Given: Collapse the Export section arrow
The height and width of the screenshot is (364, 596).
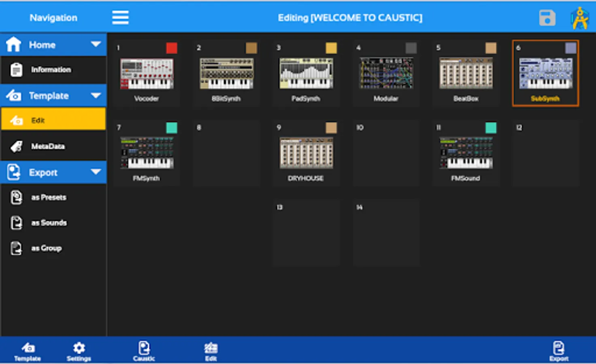Looking at the screenshot, I should (x=96, y=172).
